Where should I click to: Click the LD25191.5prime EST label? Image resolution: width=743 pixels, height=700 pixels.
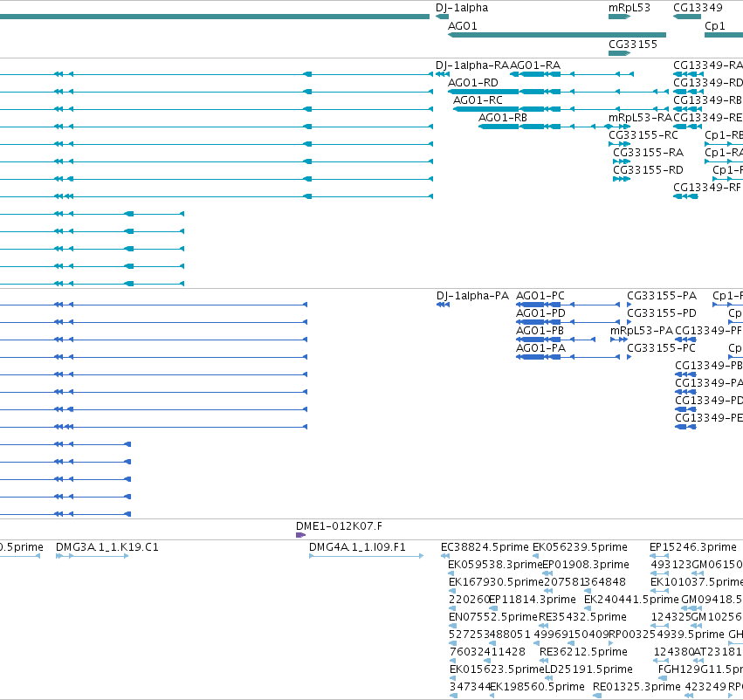(x=588, y=669)
